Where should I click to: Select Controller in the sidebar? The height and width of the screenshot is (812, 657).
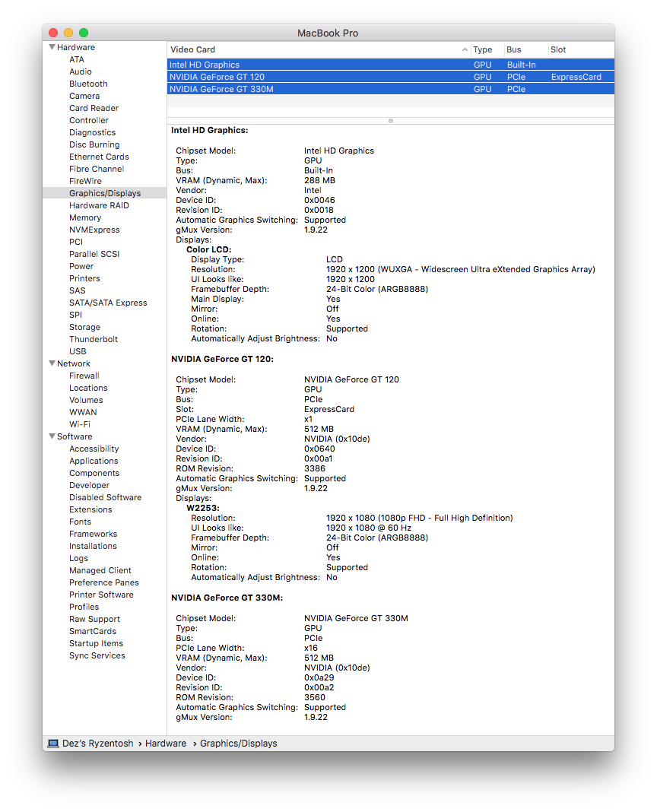[x=89, y=120]
